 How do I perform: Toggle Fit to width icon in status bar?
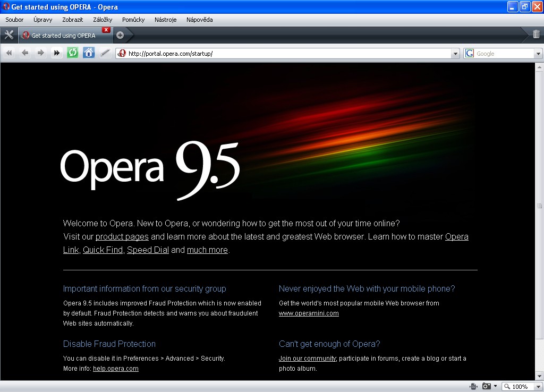[x=473, y=387]
